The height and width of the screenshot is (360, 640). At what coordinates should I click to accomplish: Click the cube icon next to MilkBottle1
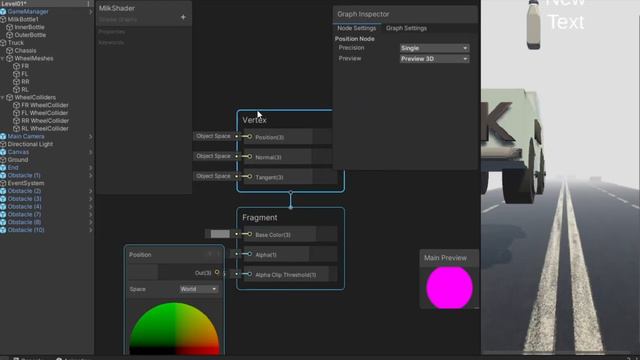[x=3, y=20]
